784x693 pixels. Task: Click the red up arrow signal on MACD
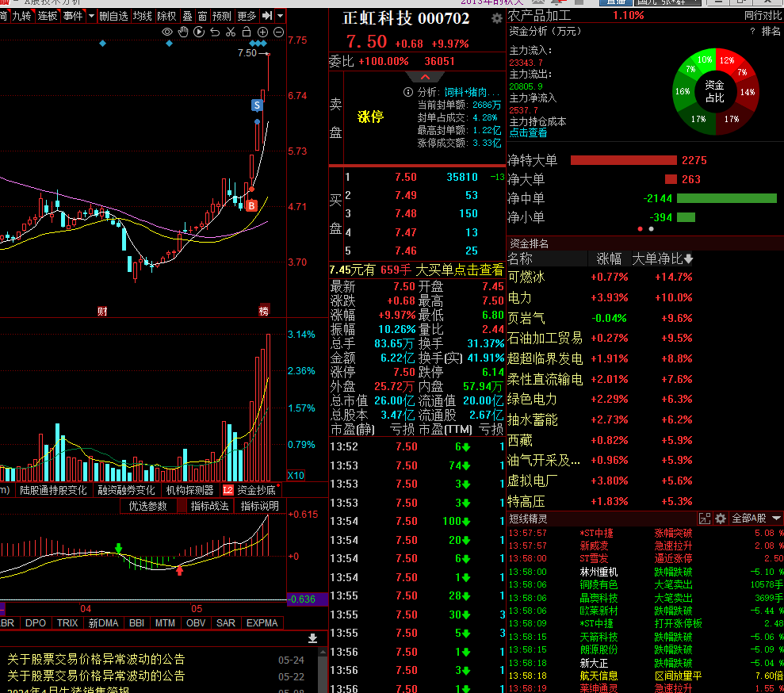click(x=179, y=570)
